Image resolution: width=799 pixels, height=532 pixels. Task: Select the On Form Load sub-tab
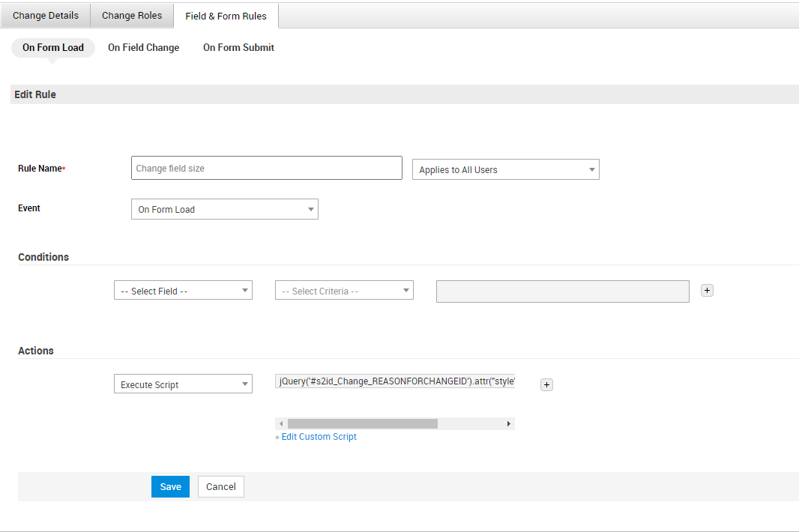point(53,47)
